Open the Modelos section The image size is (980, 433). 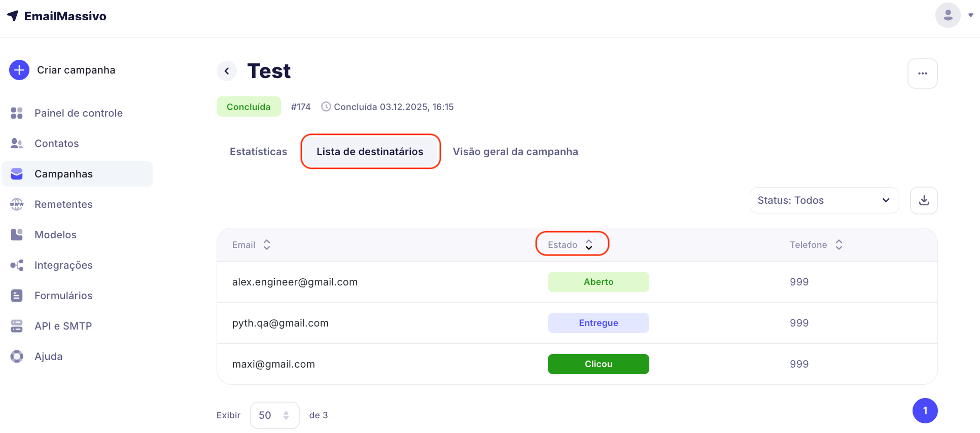55,235
